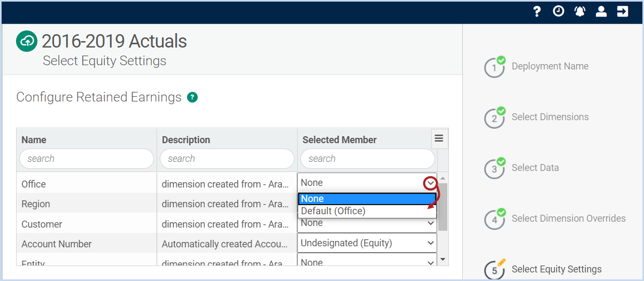Click the table vertical scrollbar thumb

point(443,206)
